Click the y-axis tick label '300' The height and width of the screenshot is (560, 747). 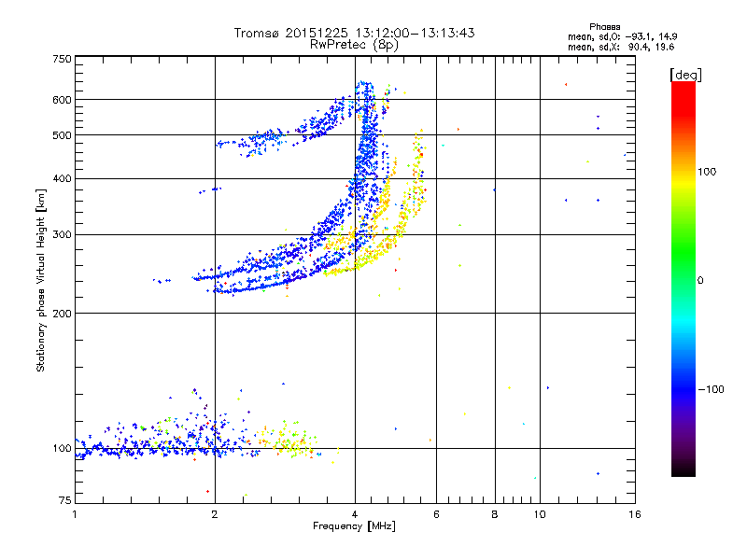point(62,235)
